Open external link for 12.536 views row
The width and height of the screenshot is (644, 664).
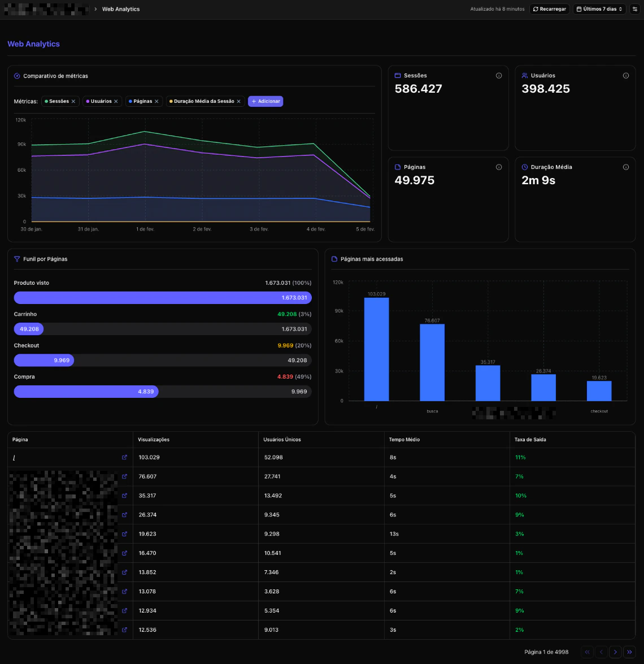124,630
